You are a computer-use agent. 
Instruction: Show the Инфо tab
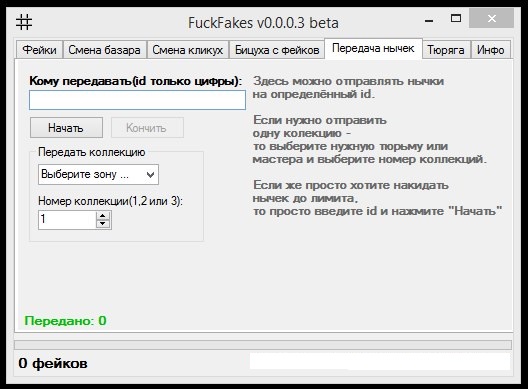491,50
